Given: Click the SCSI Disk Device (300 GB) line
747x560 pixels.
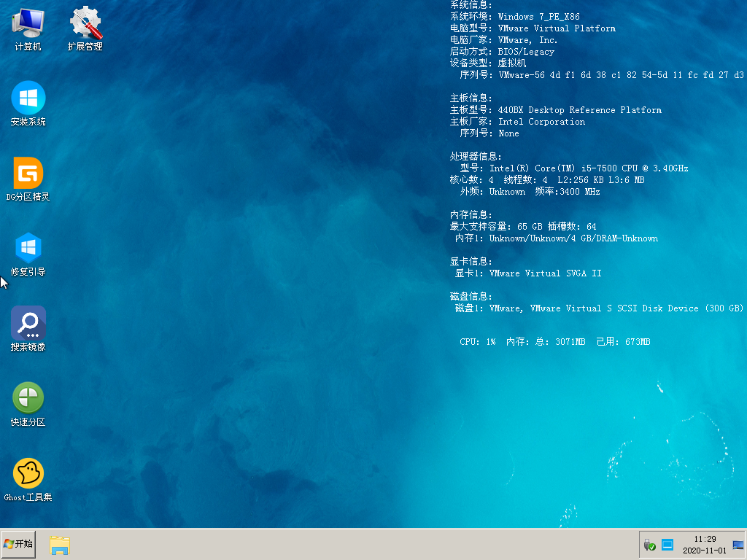Looking at the screenshot, I should (x=600, y=308).
